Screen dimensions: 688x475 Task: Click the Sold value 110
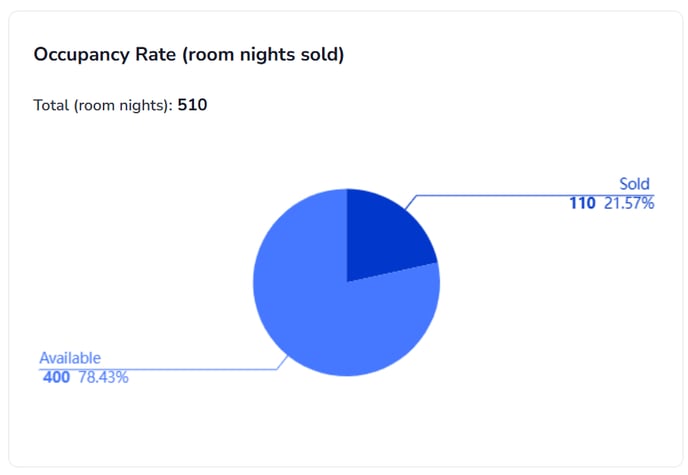click(582, 203)
